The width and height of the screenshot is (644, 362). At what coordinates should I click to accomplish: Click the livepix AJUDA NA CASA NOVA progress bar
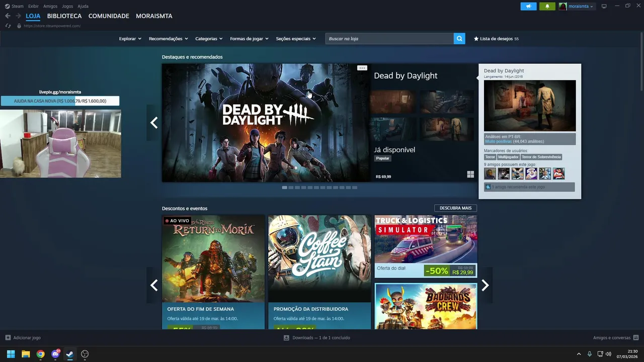(x=60, y=101)
